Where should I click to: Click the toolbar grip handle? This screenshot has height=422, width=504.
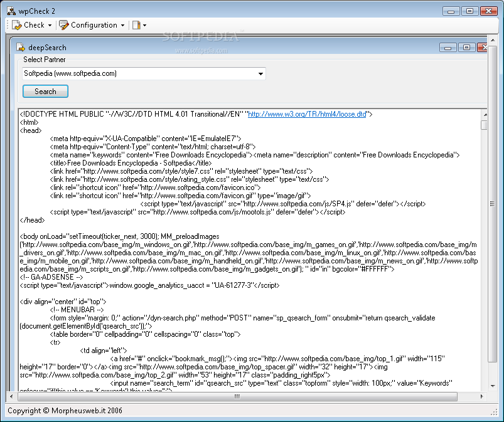tap(8, 25)
